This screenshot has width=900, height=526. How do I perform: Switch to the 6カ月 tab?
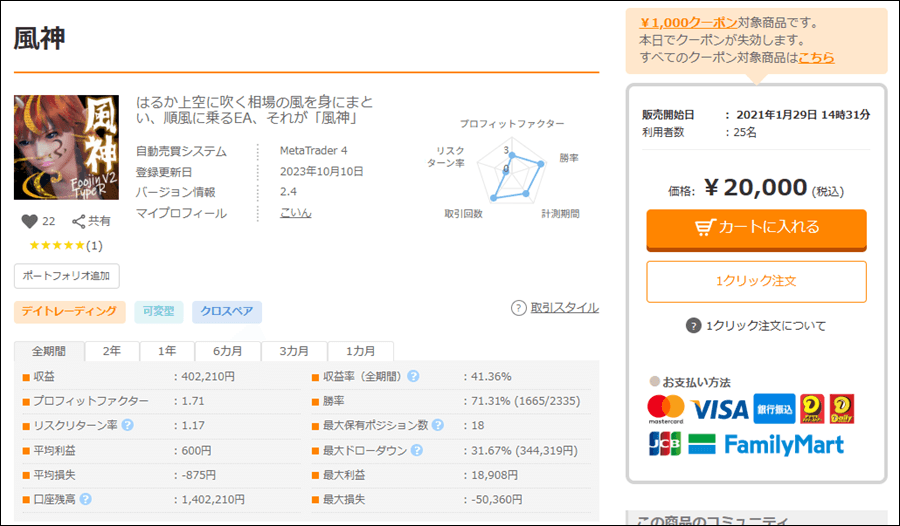pos(228,352)
